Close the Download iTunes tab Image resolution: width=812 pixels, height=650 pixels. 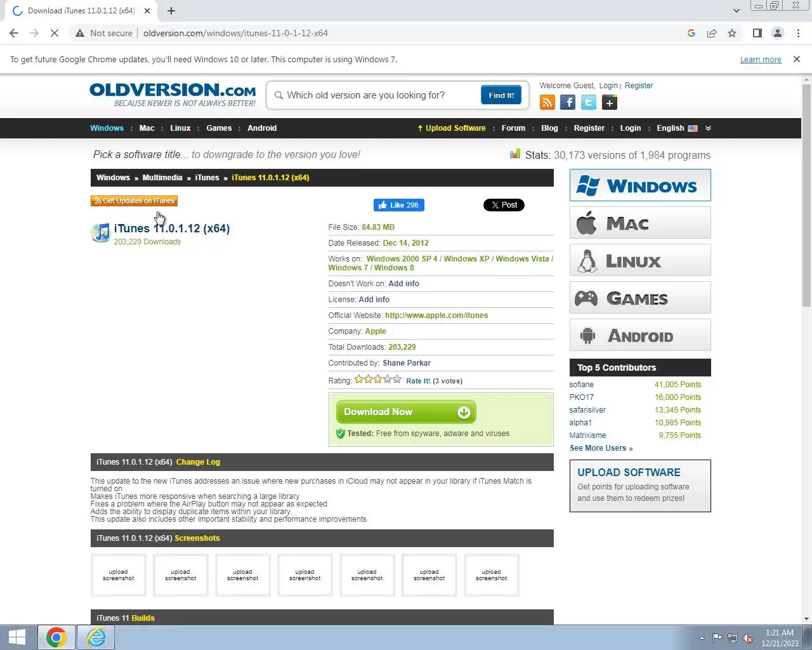pyautogui.click(x=147, y=11)
